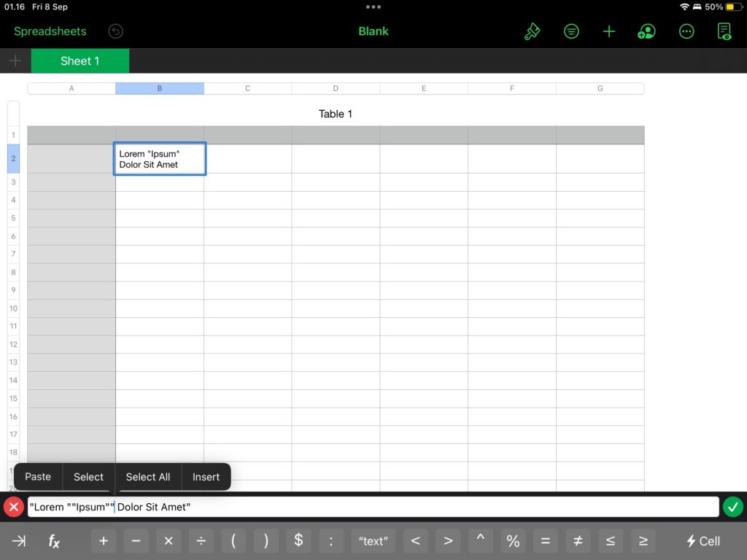Tap the Cell keyboard button
Viewport: 747px width, 560px height.
click(x=703, y=541)
